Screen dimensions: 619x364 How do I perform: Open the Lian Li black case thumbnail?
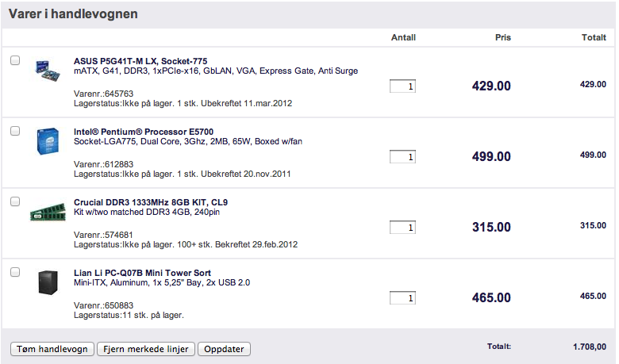click(x=48, y=282)
